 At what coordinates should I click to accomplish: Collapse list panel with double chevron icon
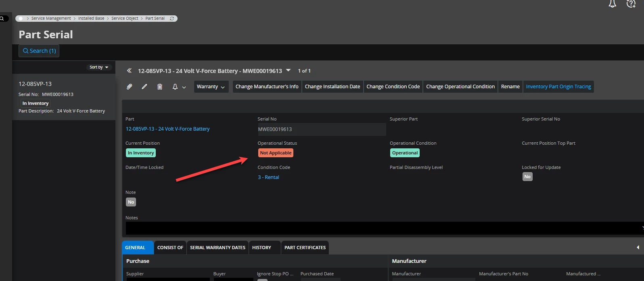click(x=129, y=71)
